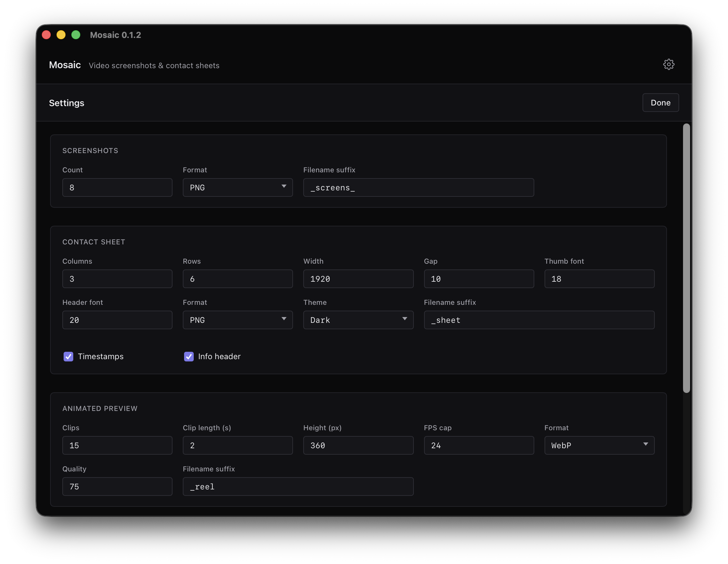Open the Screenshots Format dropdown
The width and height of the screenshot is (728, 564).
coord(238,187)
